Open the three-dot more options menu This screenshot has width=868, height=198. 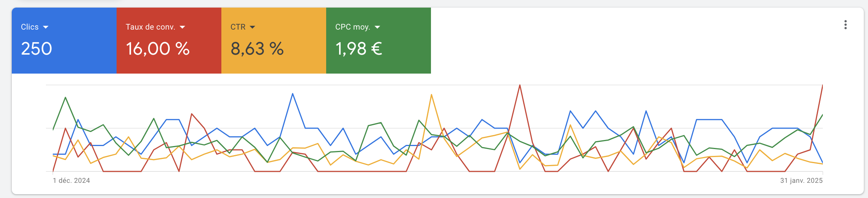point(845,25)
